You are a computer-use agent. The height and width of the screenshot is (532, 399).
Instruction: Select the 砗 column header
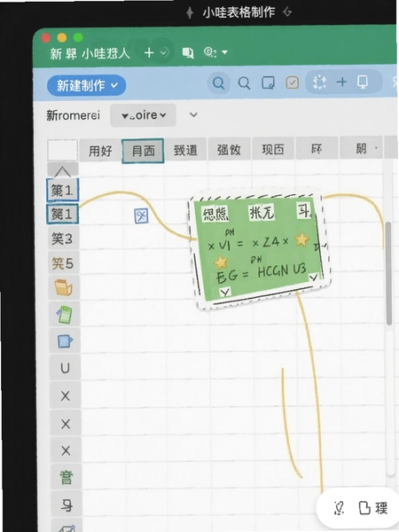coord(317,149)
